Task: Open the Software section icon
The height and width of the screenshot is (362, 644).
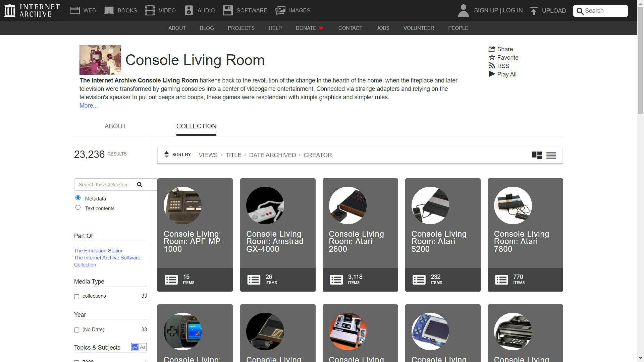Action: click(x=228, y=10)
